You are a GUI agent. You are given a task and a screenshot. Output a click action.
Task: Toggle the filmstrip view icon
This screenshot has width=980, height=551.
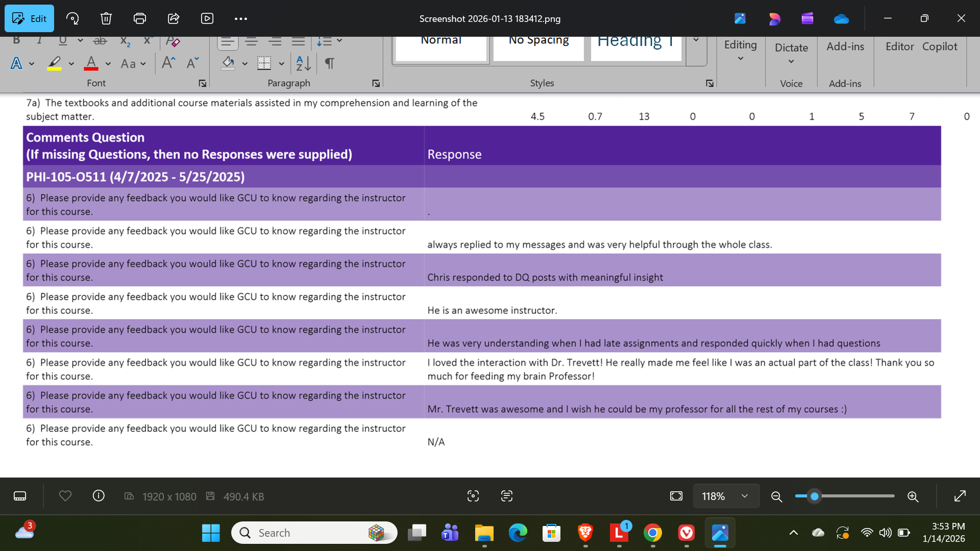tap(20, 496)
